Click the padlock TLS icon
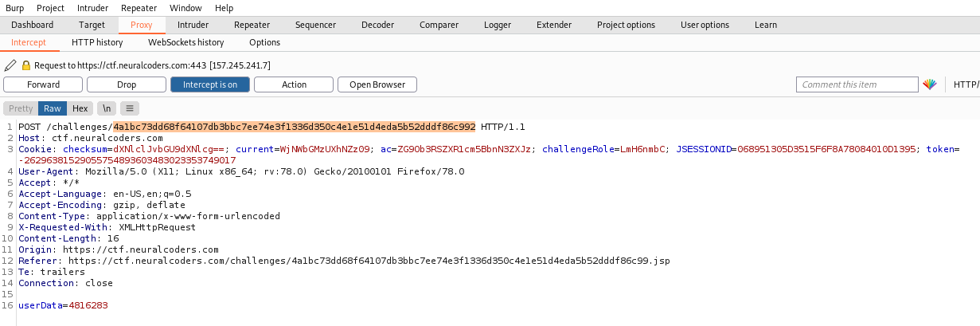The image size is (980, 326). (25, 65)
